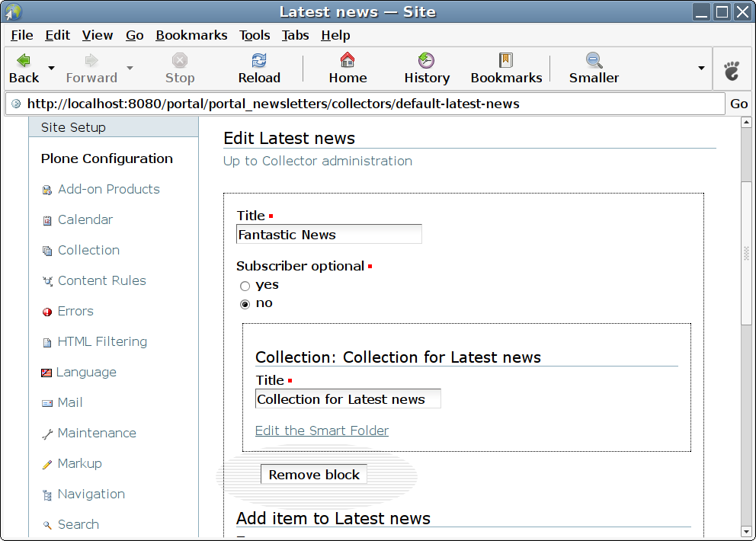Viewport: 756px width, 541px height.
Task: Expand the Back history dropdown arrow
Action: pos(52,68)
